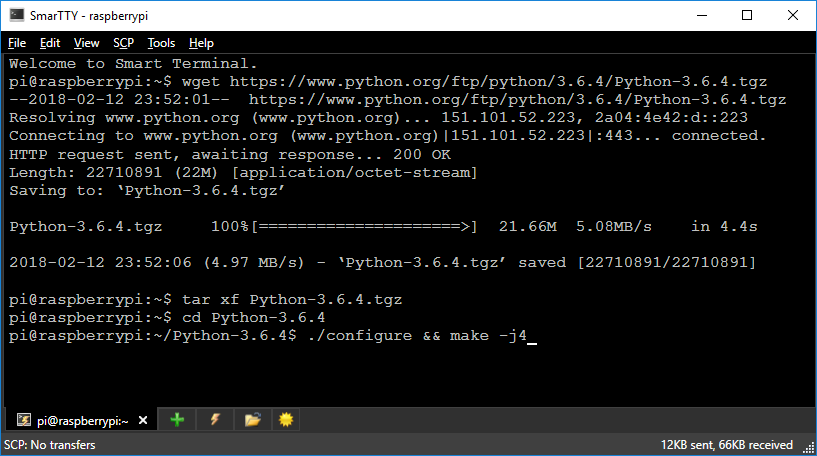Image resolution: width=817 pixels, height=456 pixels.
Task: Open the Tools menu
Action: tap(161, 43)
